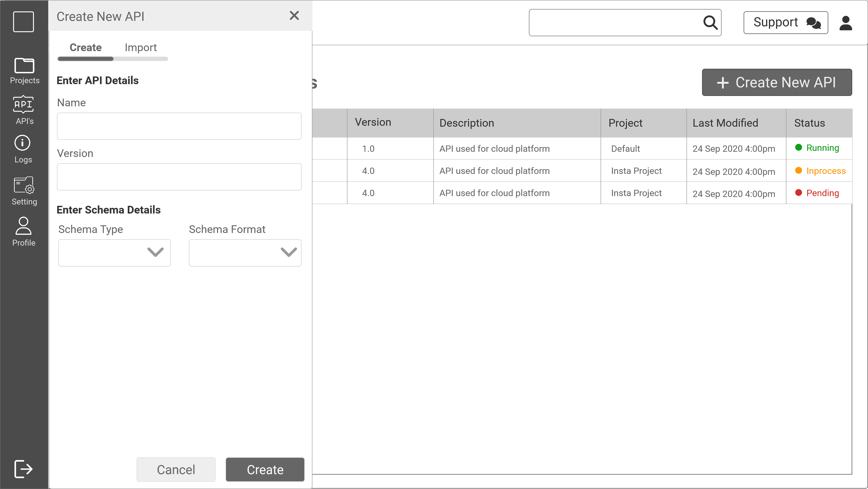Screen dimensions: 868x489
Task: Click the plus Create New API button
Action: (x=777, y=82)
